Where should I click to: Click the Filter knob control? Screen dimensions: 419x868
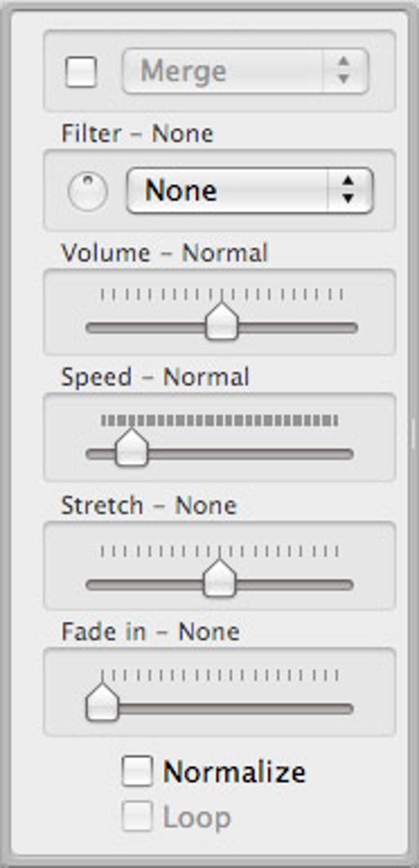coord(88,190)
